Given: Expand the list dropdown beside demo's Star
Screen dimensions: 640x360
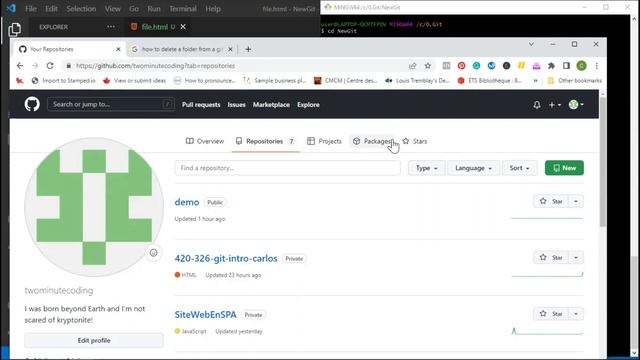Looking at the screenshot, I should (576, 201).
